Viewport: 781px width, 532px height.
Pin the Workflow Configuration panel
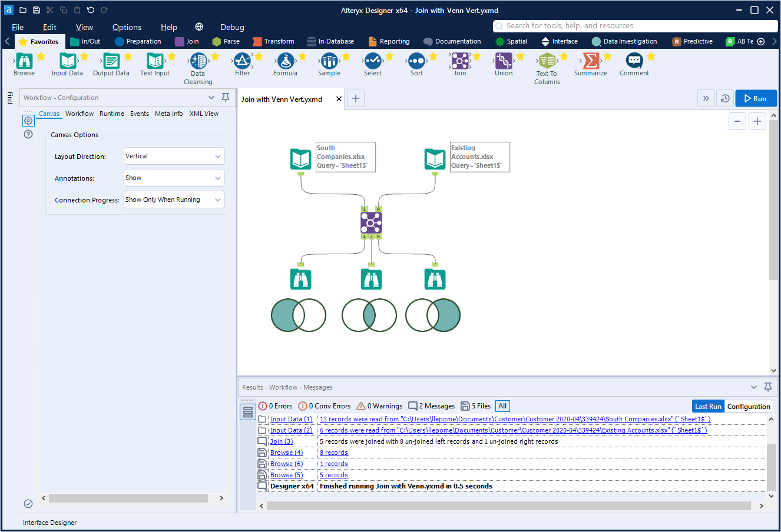[226, 98]
